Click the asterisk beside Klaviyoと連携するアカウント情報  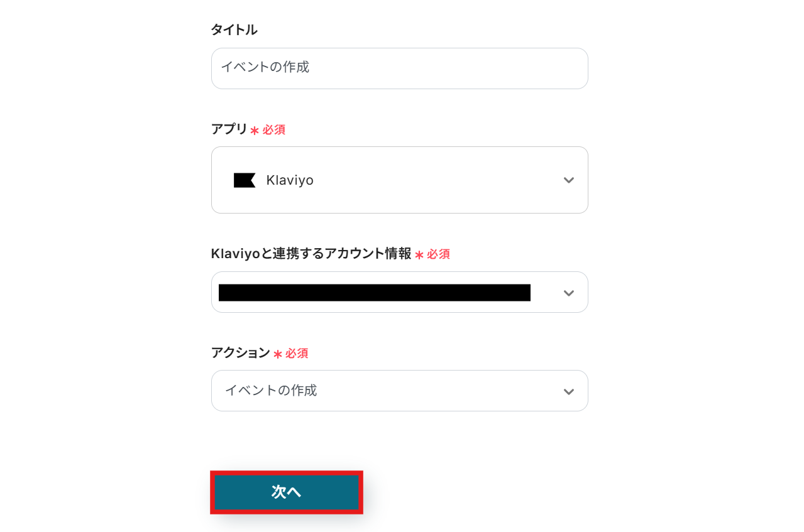point(419,255)
